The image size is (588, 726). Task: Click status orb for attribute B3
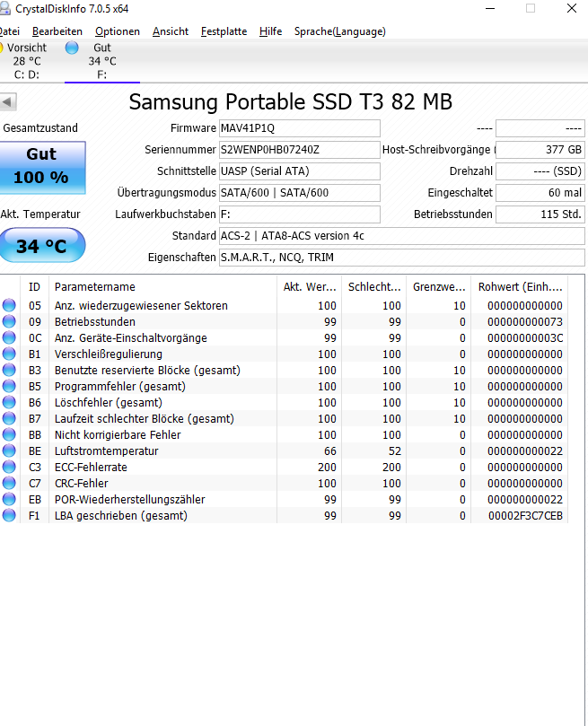tap(9, 370)
